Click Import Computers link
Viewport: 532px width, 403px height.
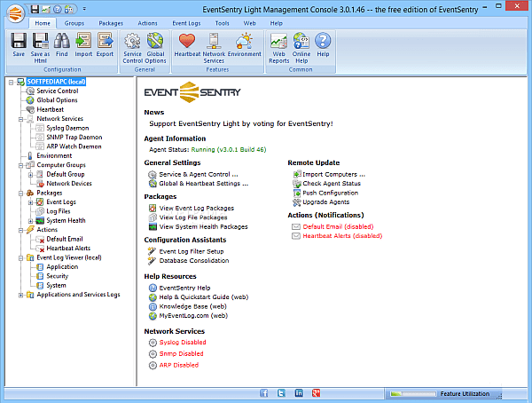coord(334,174)
